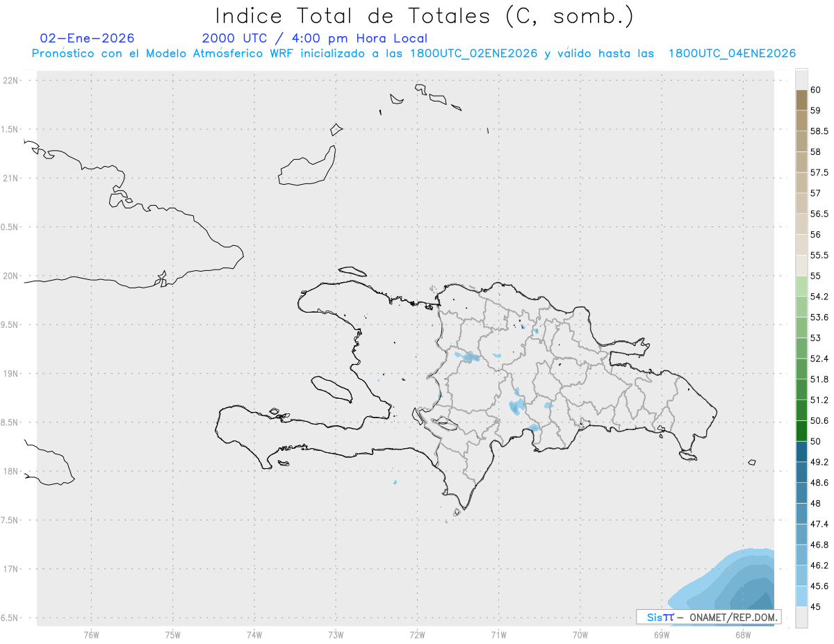Click the colorbar value "60"
This screenshot has height=644, width=834.
click(816, 90)
